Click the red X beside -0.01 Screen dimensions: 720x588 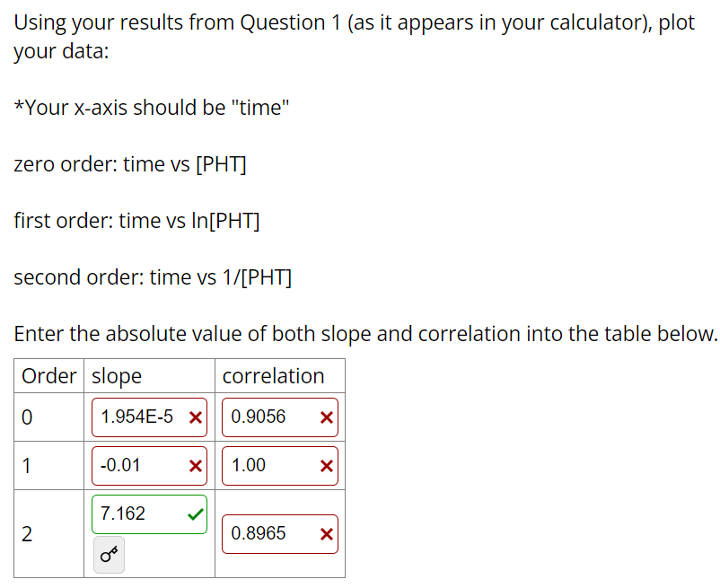pos(195,465)
